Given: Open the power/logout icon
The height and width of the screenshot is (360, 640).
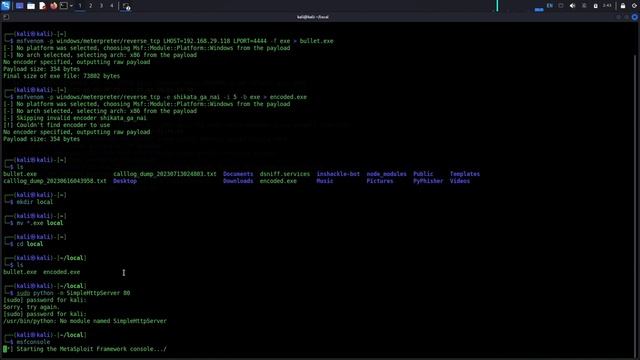Looking at the screenshot, I should pos(634,6).
